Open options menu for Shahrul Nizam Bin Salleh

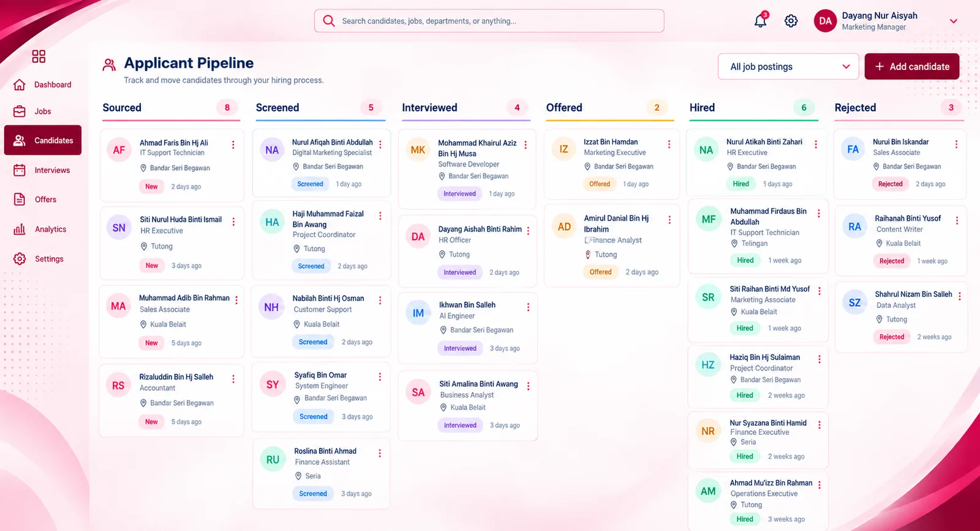pos(960,296)
